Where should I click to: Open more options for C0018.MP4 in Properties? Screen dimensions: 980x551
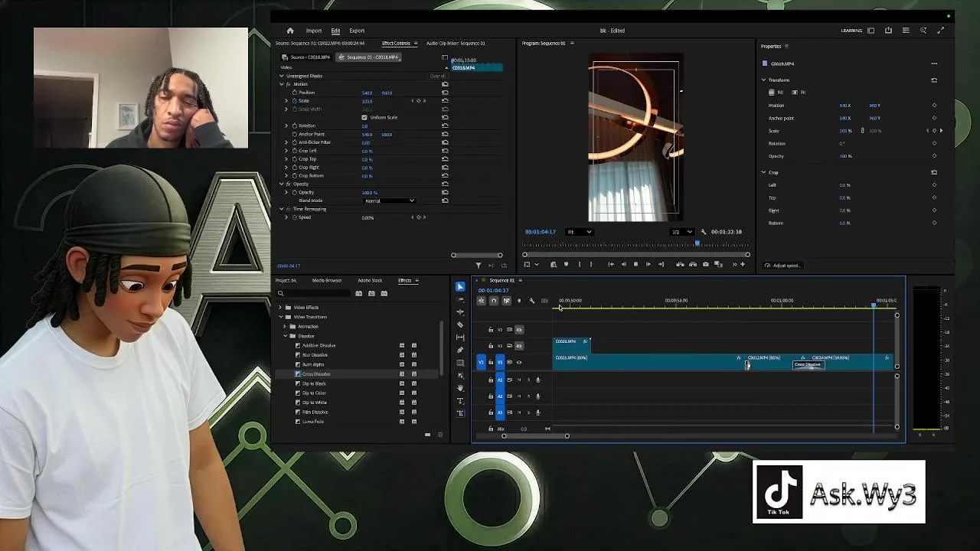[x=934, y=64]
